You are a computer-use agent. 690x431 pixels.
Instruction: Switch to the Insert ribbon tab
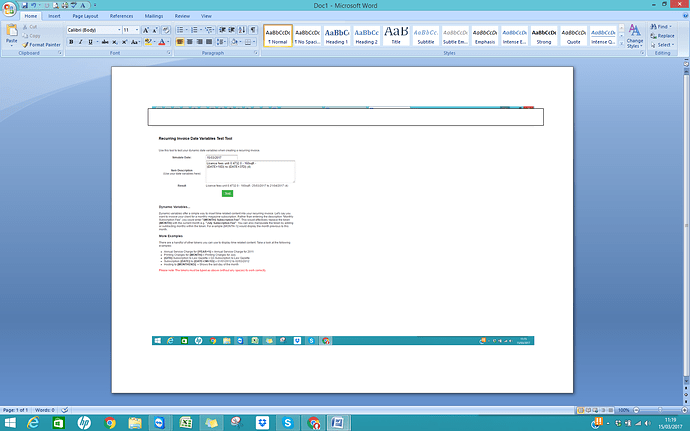54,16
